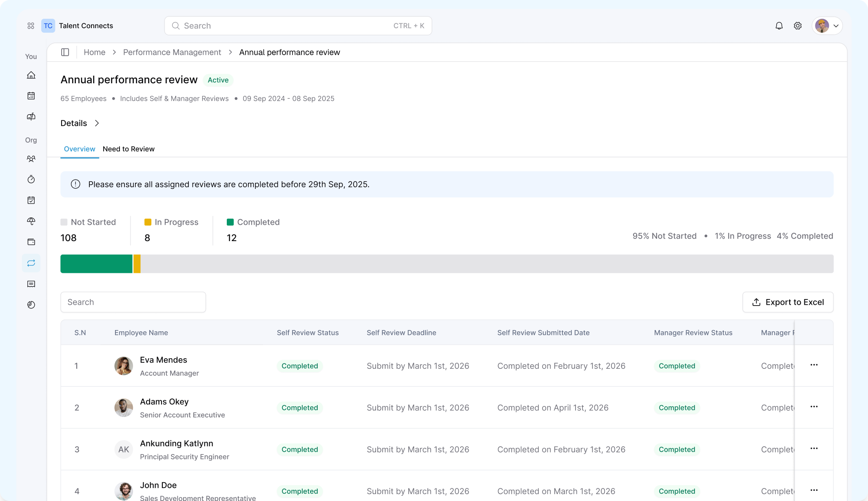Open the calendar-check attendance icon

coord(31,200)
